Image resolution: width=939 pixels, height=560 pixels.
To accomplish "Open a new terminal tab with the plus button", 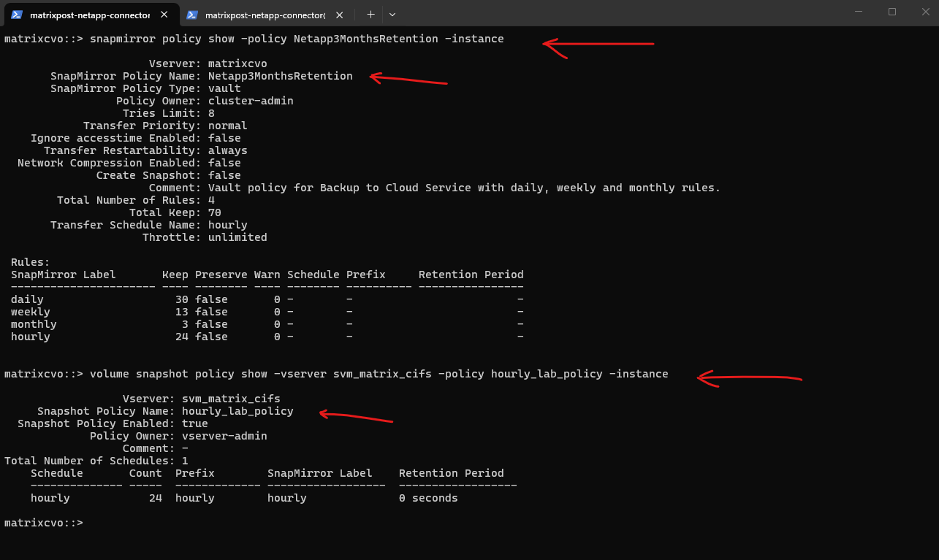I will [370, 15].
